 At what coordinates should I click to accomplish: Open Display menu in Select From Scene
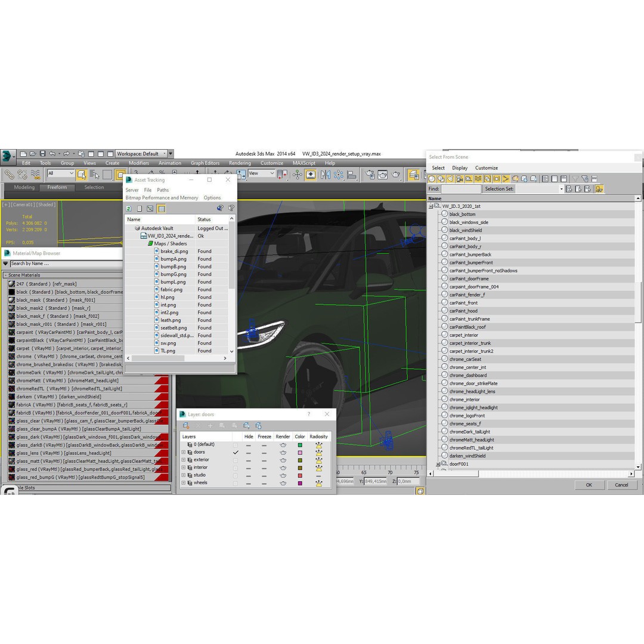pos(460,168)
